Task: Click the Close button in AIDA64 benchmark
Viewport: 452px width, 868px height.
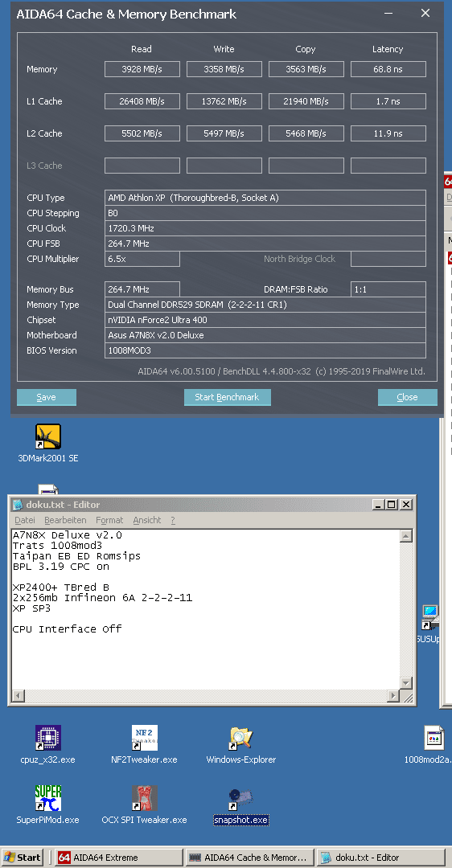Action: coord(407,398)
